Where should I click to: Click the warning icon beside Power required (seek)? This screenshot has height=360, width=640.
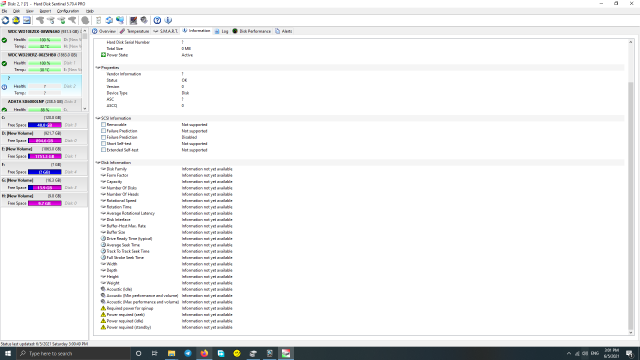point(103,314)
